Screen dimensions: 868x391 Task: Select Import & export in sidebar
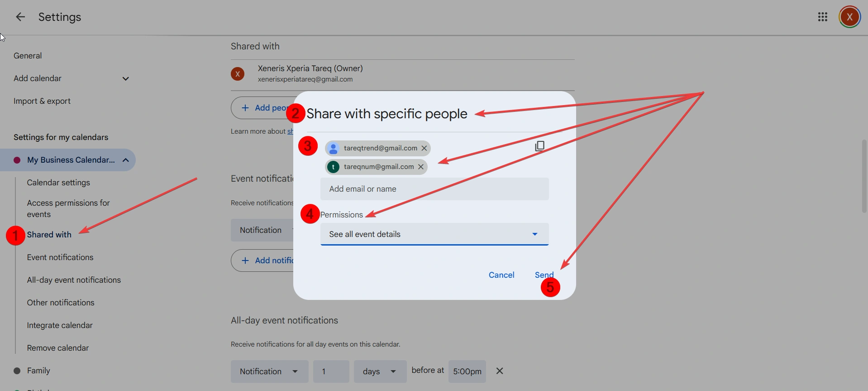(x=42, y=101)
